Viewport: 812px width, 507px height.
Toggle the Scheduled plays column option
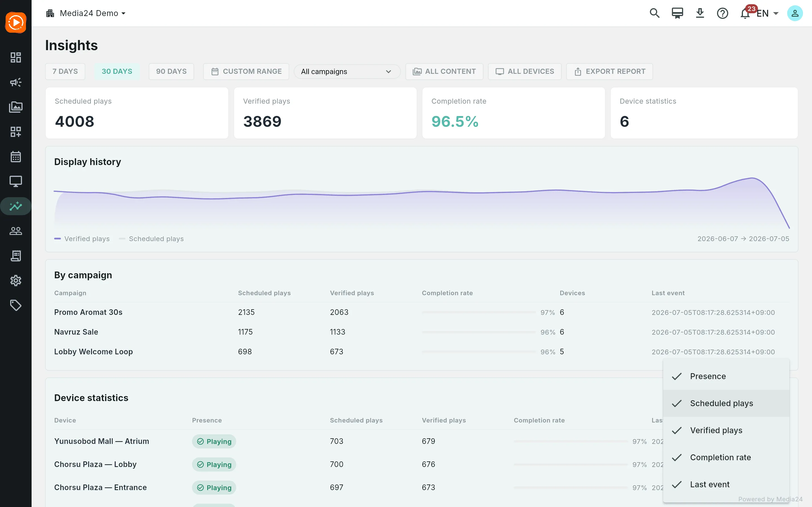coord(726,403)
